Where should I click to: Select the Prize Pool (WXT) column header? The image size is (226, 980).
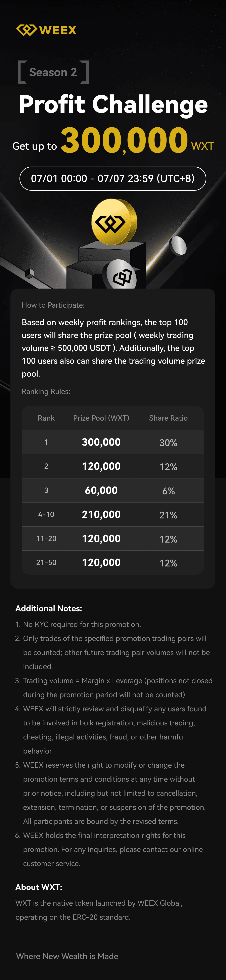coord(101,418)
